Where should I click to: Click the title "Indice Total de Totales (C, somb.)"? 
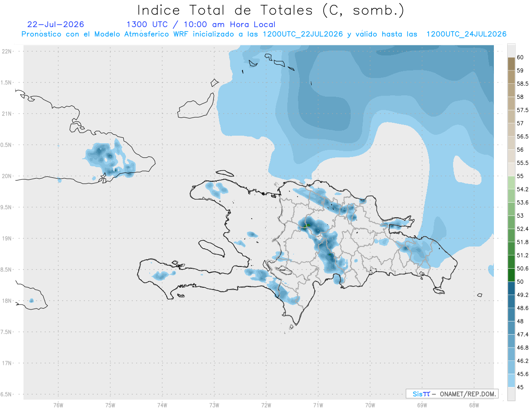click(271, 10)
